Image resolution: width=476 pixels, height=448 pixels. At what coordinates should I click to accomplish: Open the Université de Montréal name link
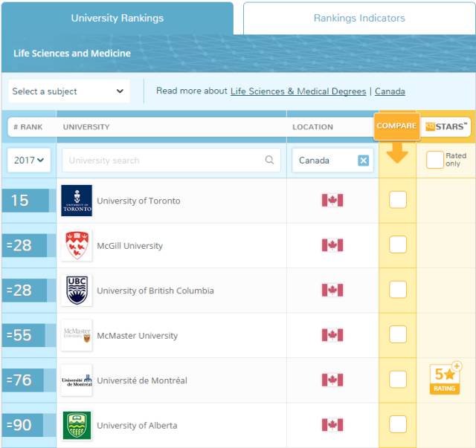click(142, 380)
